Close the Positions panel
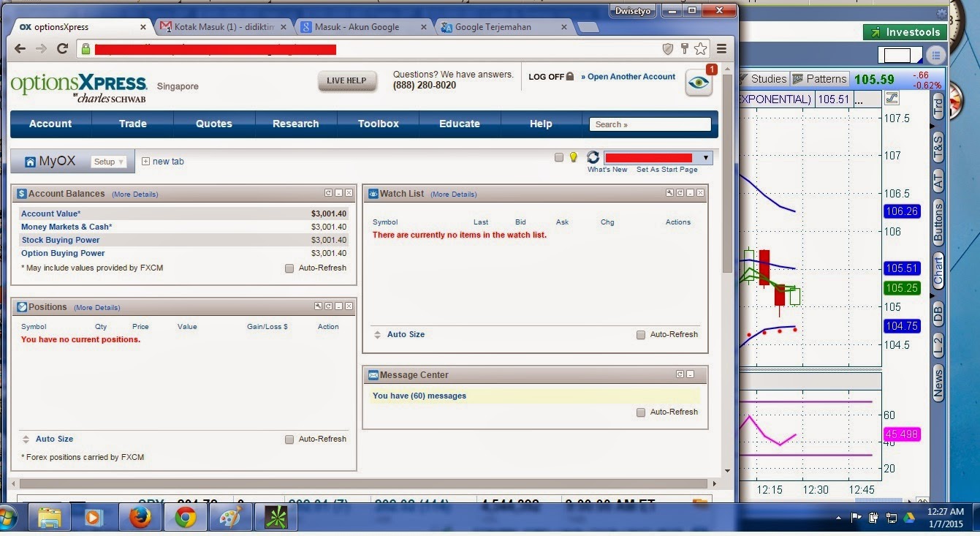The width and height of the screenshot is (980, 536). click(349, 306)
